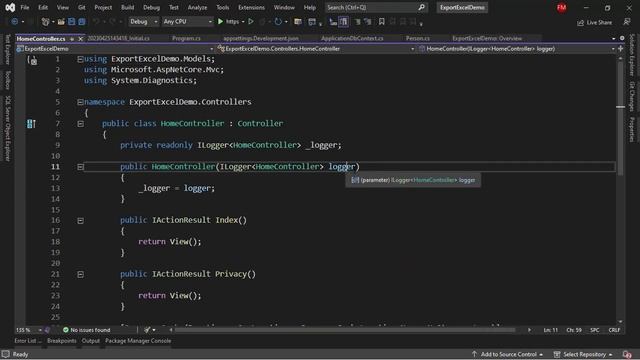Click the new item toolbar icon

(x=45, y=22)
